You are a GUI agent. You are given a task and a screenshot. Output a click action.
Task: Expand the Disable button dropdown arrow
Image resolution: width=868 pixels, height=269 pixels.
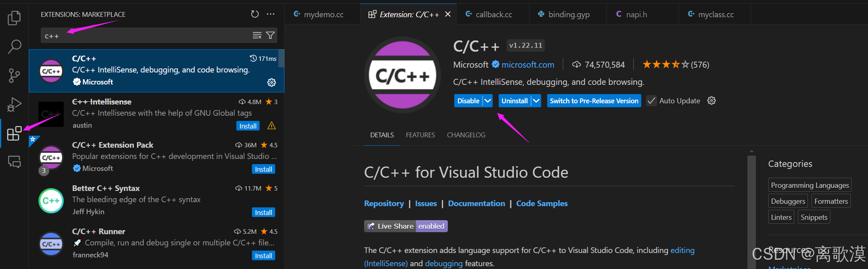pyautogui.click(x=488, y=101)
